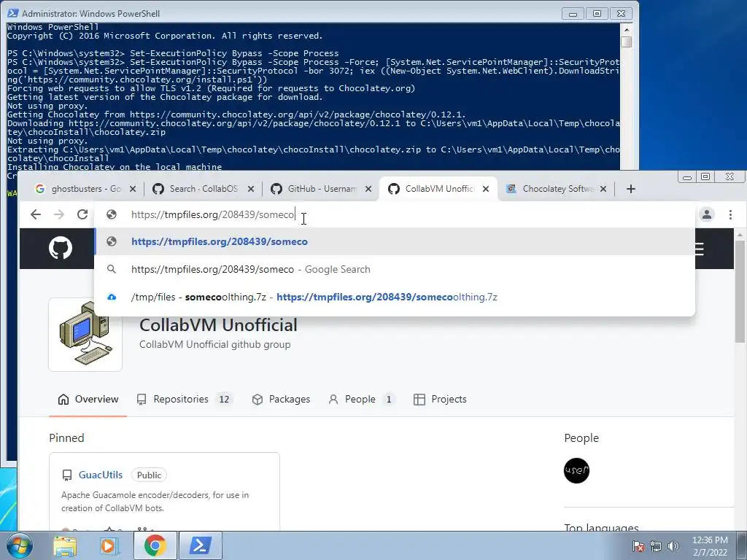Open the Projects tab
This screenshot has height=560, width=747.
pos(440,400)
